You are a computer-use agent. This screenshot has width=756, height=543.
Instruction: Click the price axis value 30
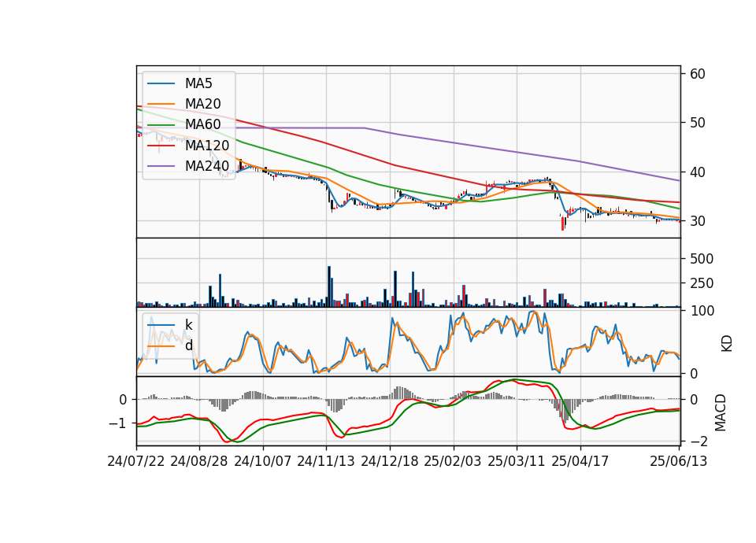698,221
